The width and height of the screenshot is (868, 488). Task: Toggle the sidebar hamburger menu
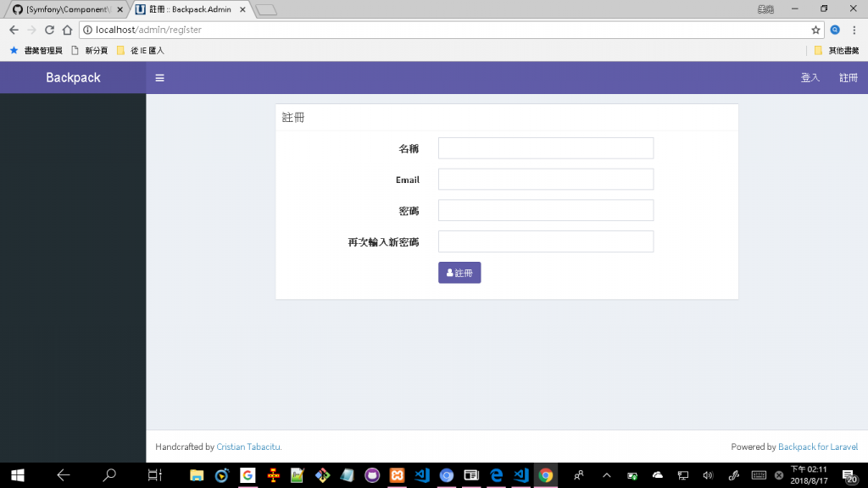coord(159,78)
